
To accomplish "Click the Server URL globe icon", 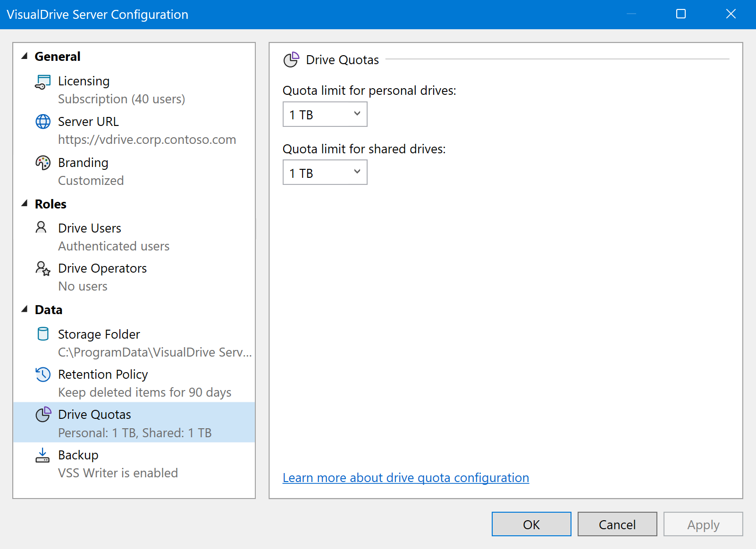I will [x=43, y=122].
